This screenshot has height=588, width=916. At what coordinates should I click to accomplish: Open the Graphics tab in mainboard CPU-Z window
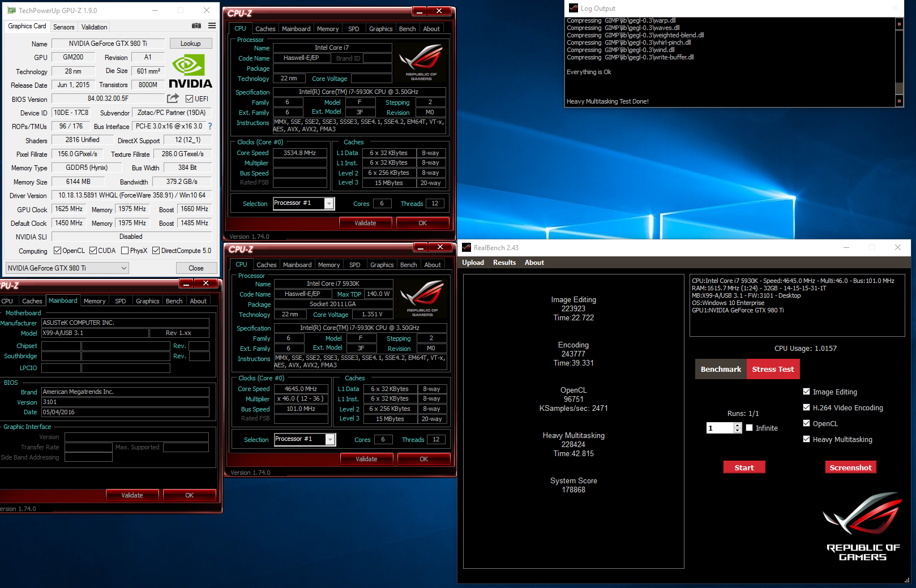pyautogui.click(x=148, y=301)
